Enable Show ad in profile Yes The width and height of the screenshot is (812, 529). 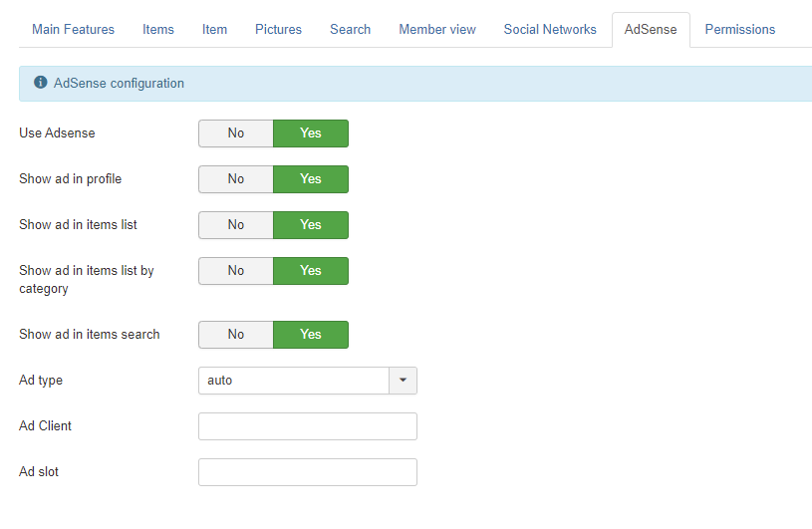pyautogui.click(x=311, y=179)
